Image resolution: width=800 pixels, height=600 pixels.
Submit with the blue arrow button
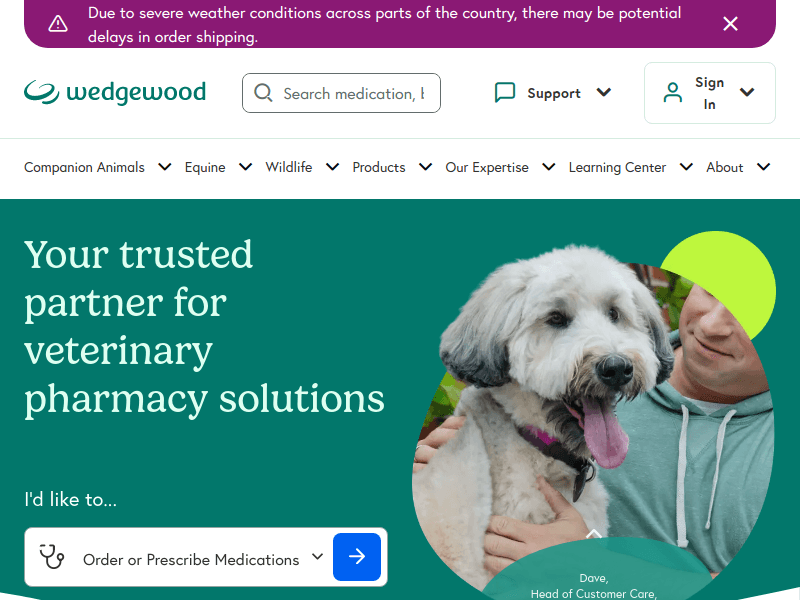tap(357, 557)
